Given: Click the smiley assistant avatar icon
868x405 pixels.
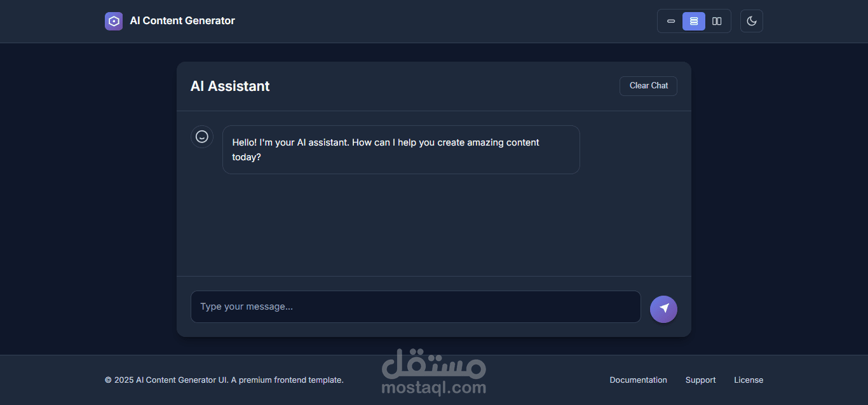Looking at the screenshot, I should pyautogui.click(x=202, y=137).
